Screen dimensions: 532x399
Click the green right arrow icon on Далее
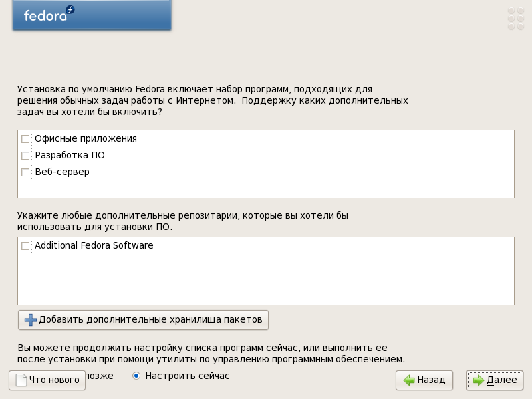pyautogui.click(x=478, y=380)
